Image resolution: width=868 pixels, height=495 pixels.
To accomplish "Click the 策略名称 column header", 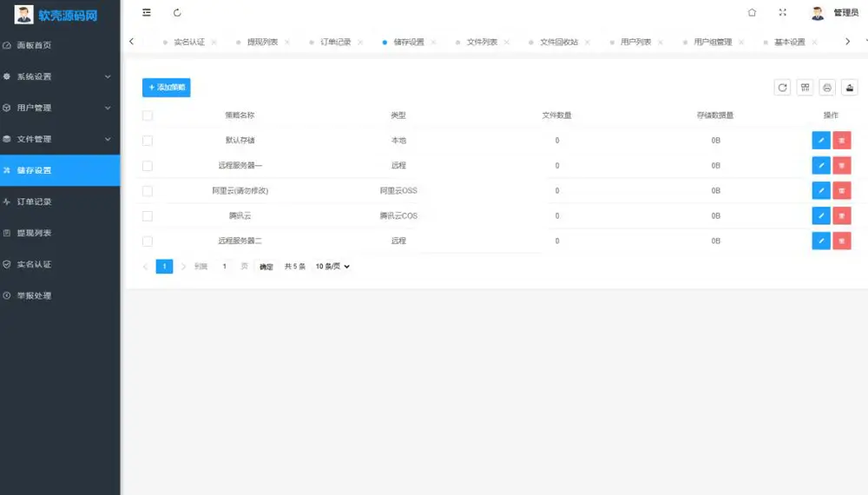I will [240, 115].
